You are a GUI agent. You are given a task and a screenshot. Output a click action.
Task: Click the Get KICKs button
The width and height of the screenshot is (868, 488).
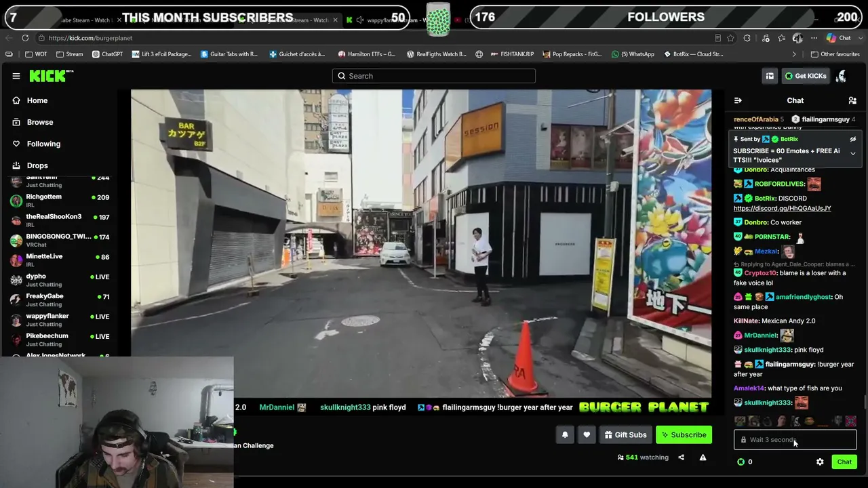click(806, 76)
